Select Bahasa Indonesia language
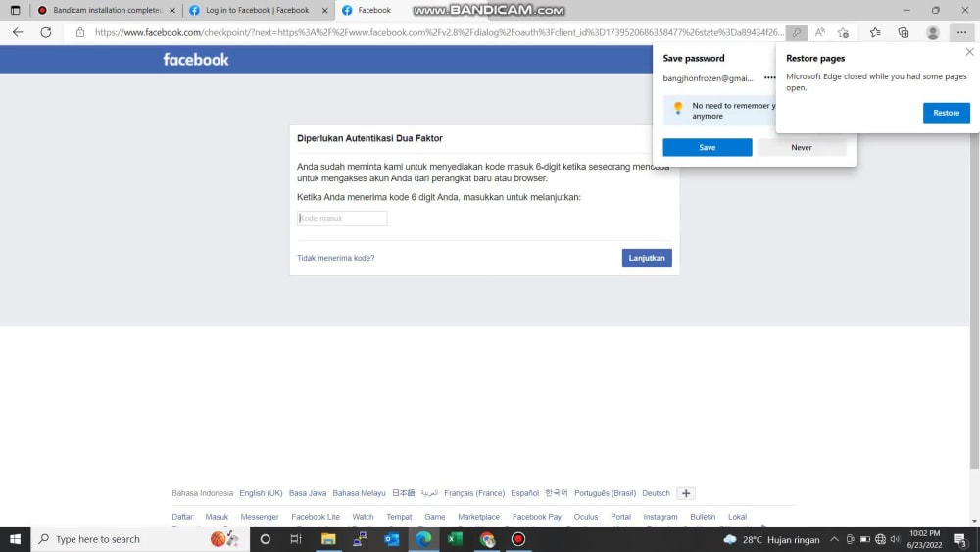Image resolution: width=980 pixels, height=552 pixels. 203,493
